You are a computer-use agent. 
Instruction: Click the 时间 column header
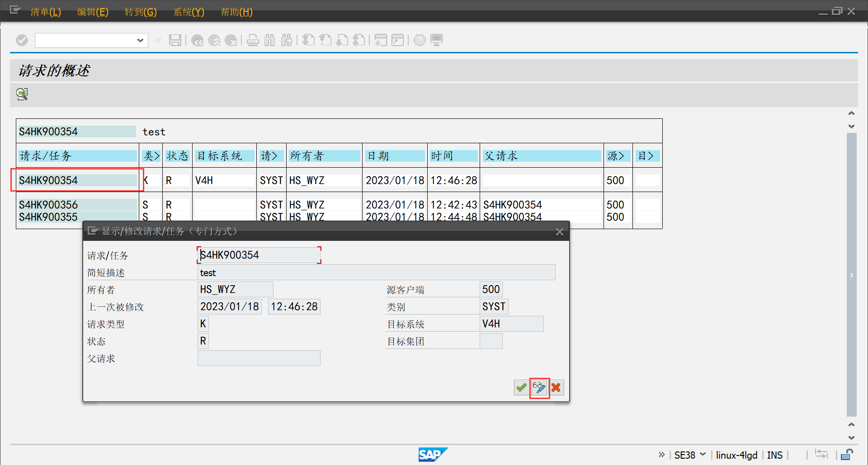[x=453, y=156]
